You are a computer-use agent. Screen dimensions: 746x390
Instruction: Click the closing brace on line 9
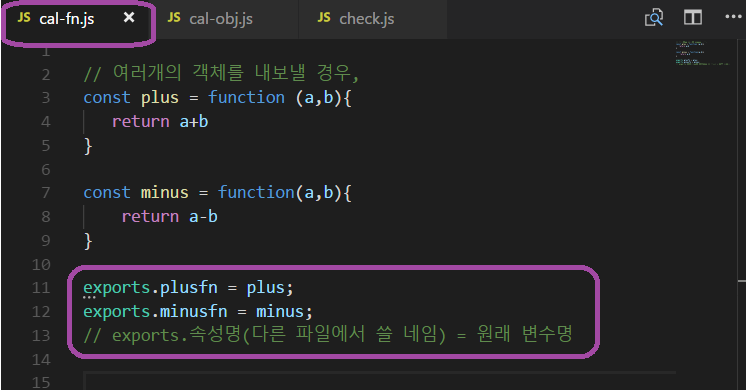pyautogui.click(x=88, y=241)
